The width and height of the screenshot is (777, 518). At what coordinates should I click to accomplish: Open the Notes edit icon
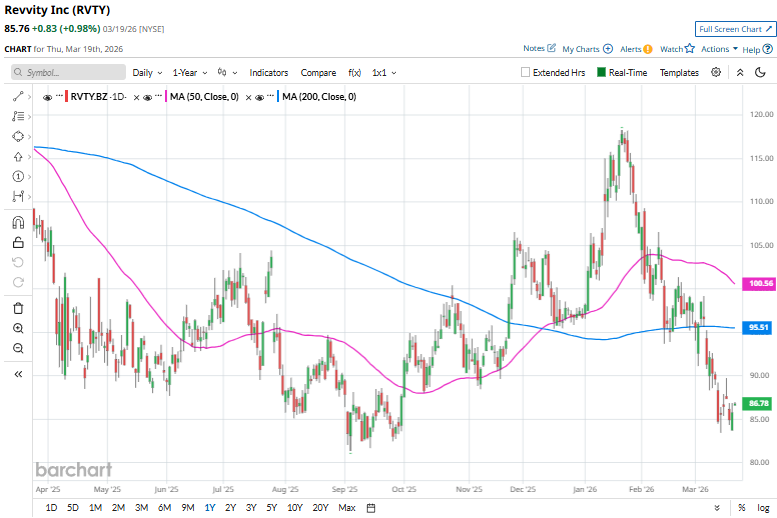pos(551,48)
